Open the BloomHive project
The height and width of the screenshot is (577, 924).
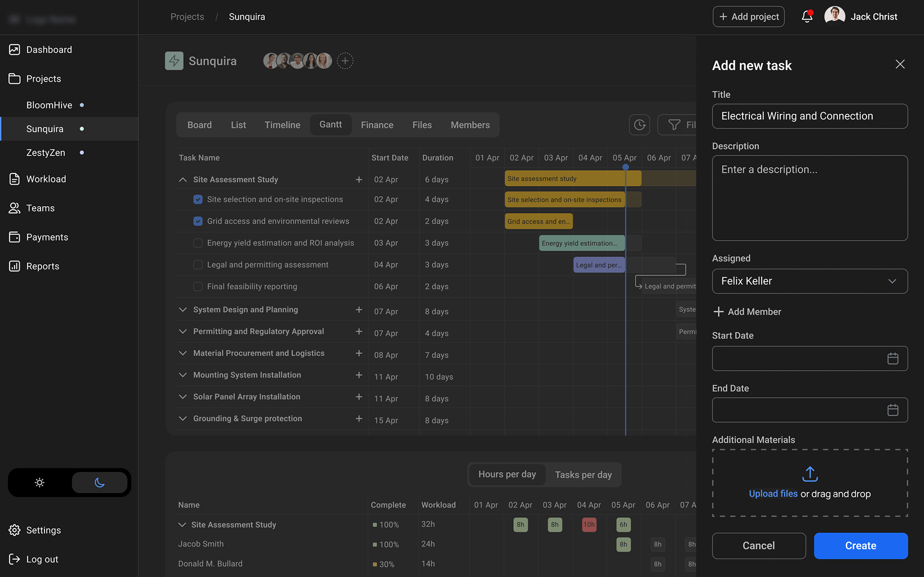pos(50,105)
